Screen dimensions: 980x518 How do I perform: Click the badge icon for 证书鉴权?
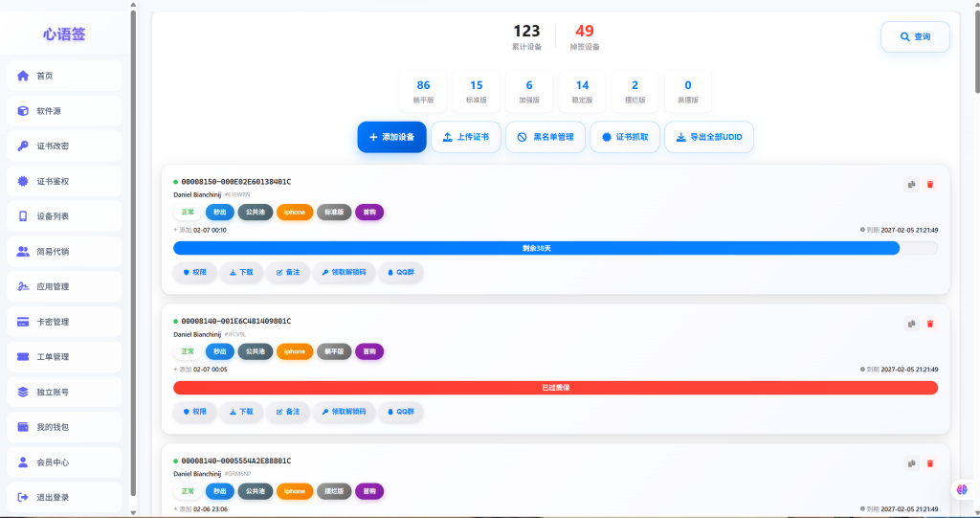coord(23,181)
